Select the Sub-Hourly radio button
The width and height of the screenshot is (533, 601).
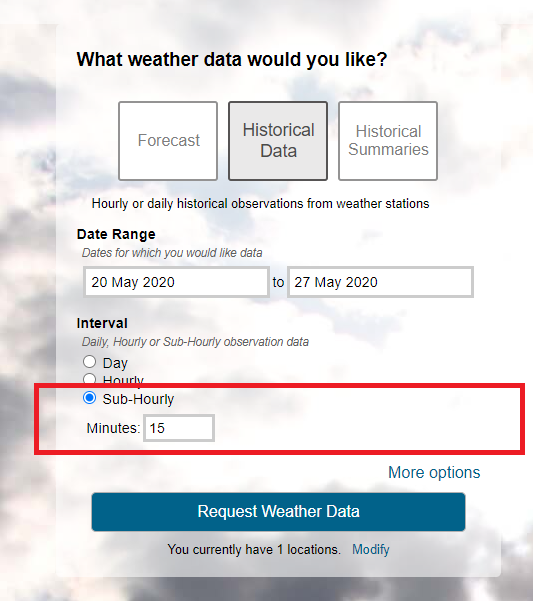(89, 398)
